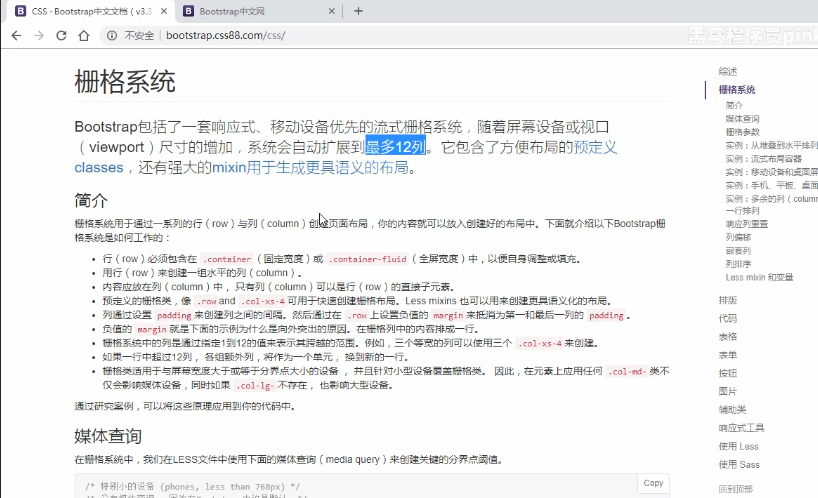This screenshot has width=818, height=498.
Task: Jump to 辅助类 section in sidebar
Action: pyautogui.click(x=732, y=410)
